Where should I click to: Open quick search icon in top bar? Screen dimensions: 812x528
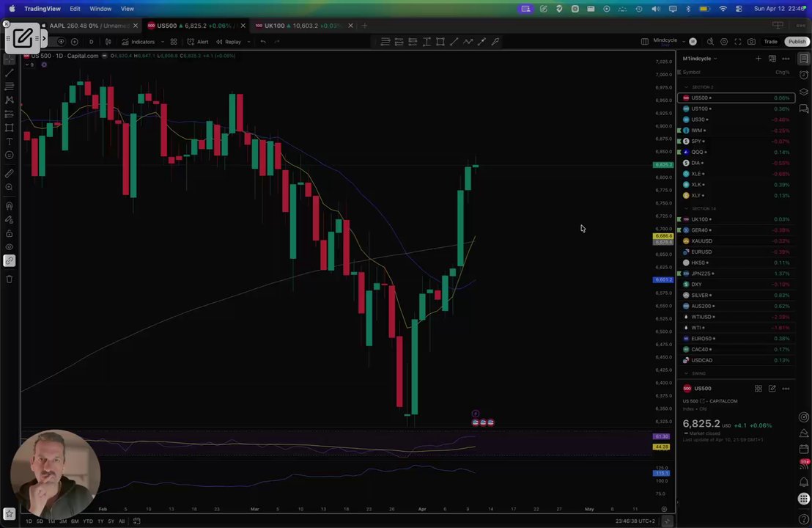[x=711, y=42]
